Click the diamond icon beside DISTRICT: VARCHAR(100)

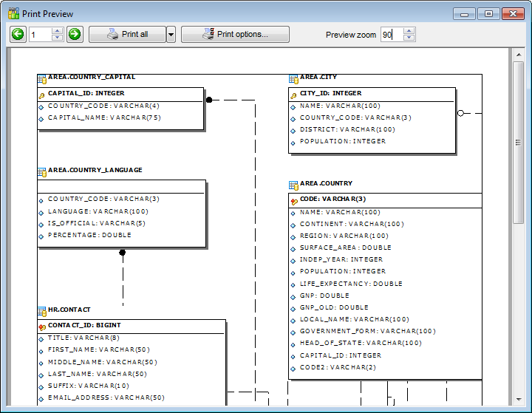click(293, 131)
